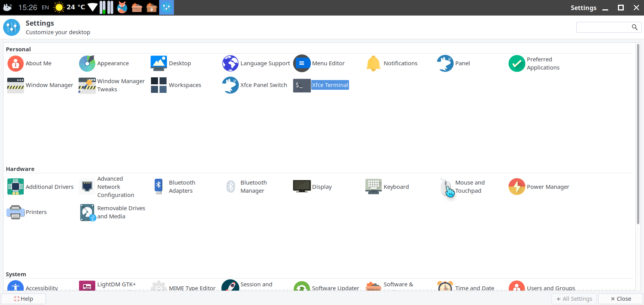
Task: Open Language Support settings
Action: [230, 63]
